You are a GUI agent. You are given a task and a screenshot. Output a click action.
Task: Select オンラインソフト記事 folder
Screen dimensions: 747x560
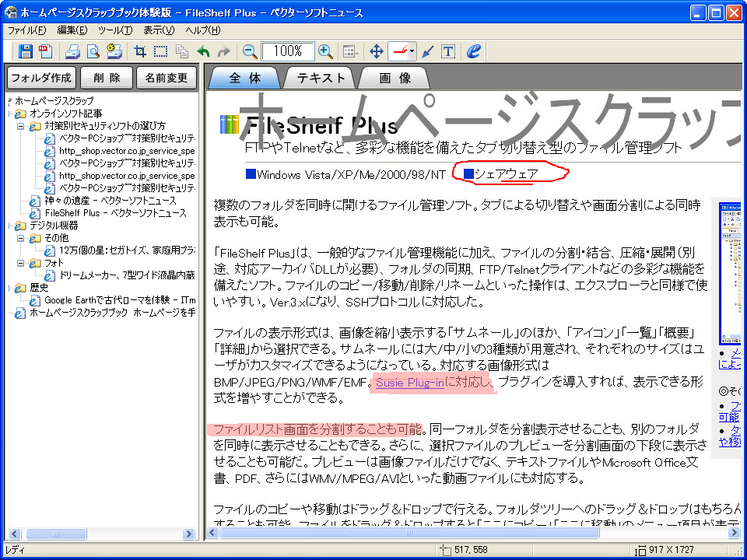65,114
